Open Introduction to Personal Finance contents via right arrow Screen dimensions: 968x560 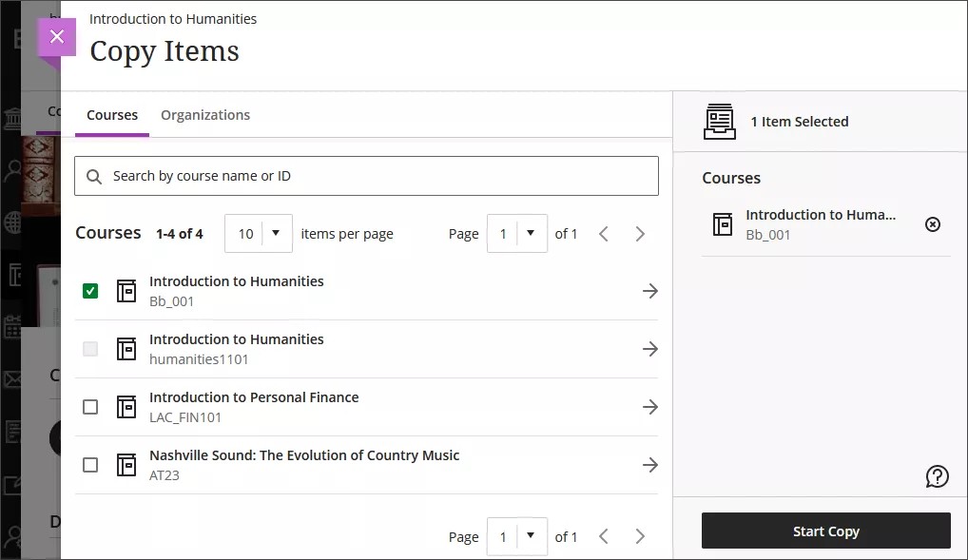point(650,407)
